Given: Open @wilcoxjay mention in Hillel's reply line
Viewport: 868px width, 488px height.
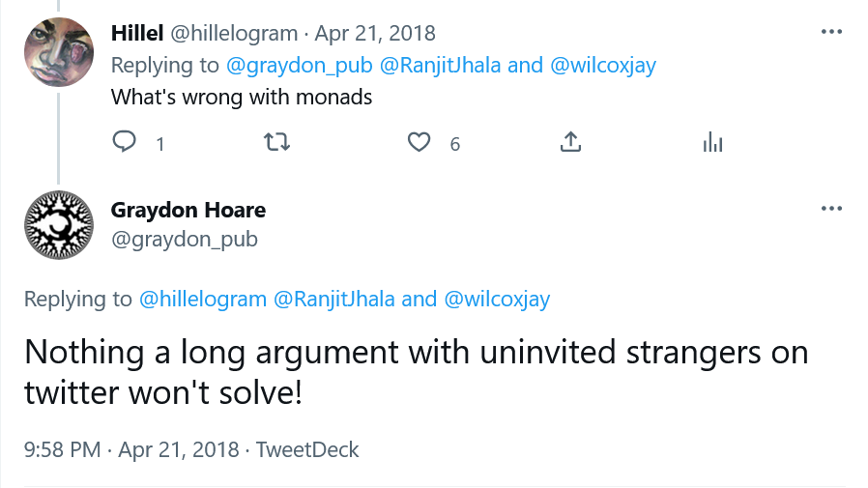Looking at the screenshot, I should pos(603,66).
